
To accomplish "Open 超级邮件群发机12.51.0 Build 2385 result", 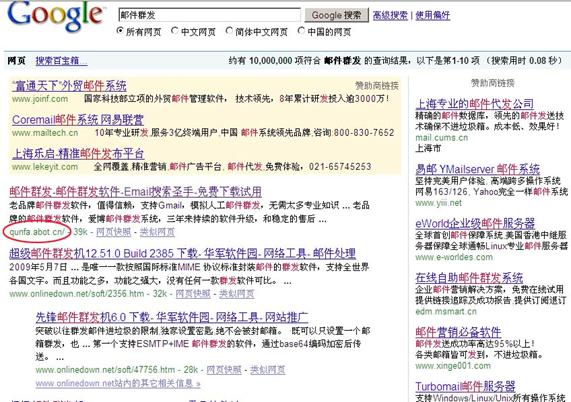I will (182, 253).
